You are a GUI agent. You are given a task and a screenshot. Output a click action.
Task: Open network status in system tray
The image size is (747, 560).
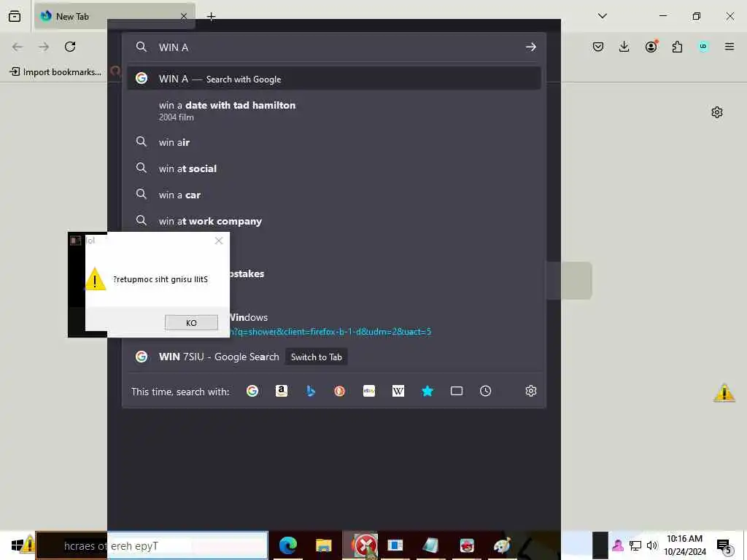(635, 545)
